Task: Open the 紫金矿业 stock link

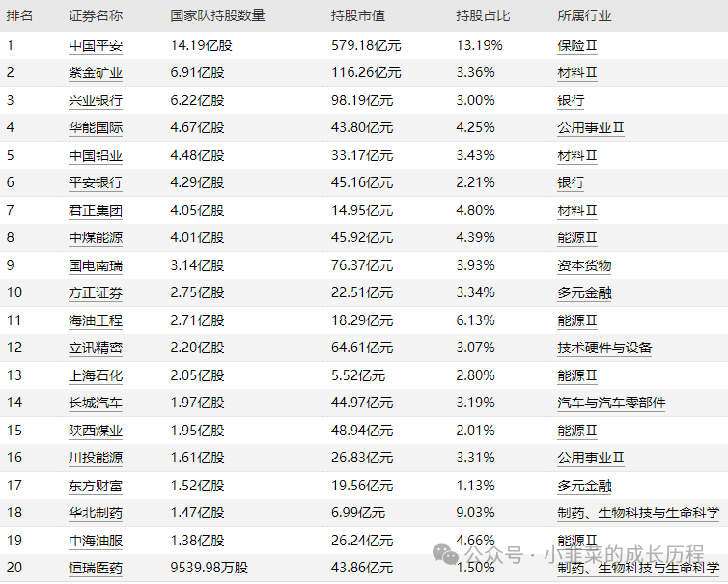Action: click(x=96, y=73)
